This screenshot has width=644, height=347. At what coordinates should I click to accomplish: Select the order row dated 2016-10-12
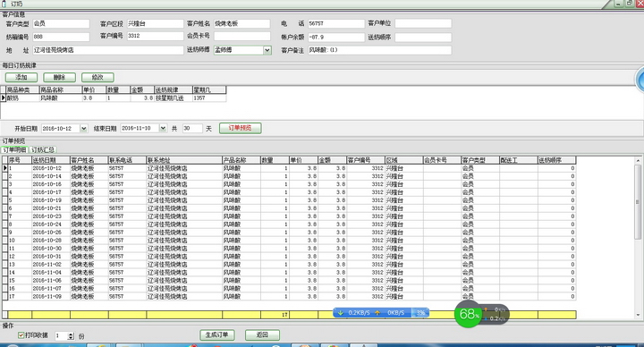point(289,168)
